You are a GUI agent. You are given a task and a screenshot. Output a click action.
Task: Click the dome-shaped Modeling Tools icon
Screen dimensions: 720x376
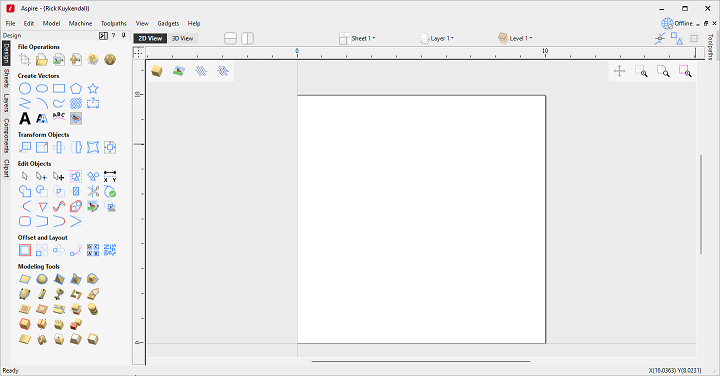[42, 279]
